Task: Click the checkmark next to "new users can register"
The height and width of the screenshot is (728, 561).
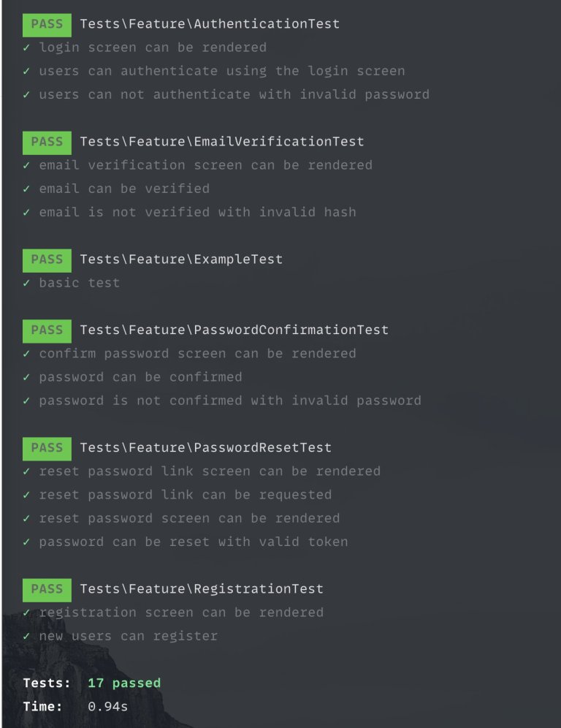Action: click(x=26, y=637)
